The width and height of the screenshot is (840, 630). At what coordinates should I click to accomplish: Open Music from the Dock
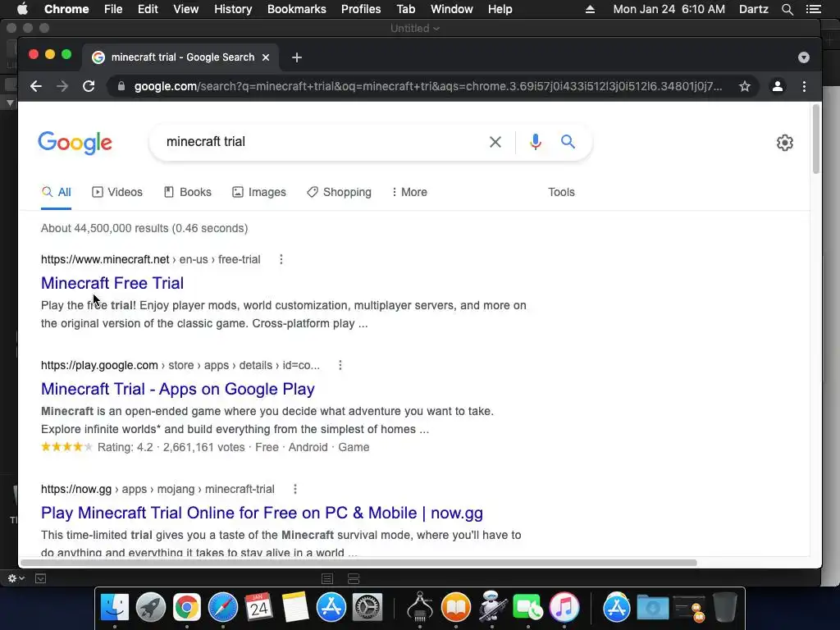(x=564, y=608)
